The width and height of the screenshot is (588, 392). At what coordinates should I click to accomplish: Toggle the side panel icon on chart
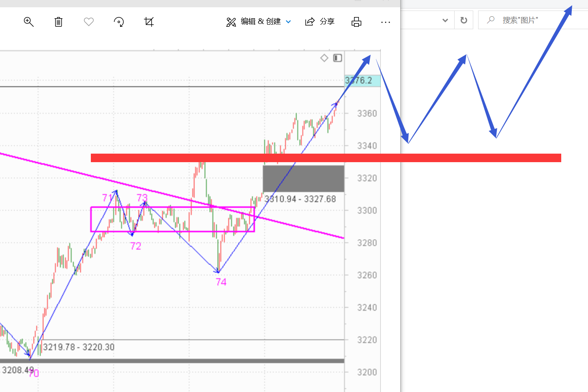pyautogui.click(x=337, y=58)
